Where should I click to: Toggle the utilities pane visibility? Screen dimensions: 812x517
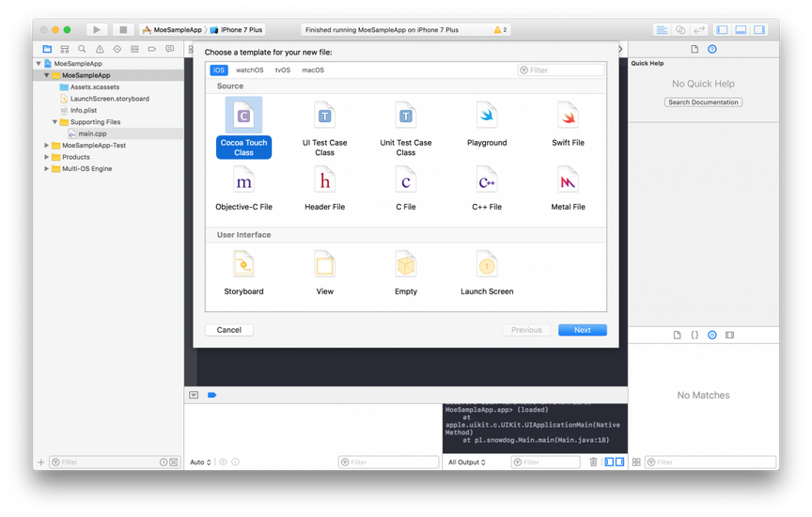(x=759, y=29)
